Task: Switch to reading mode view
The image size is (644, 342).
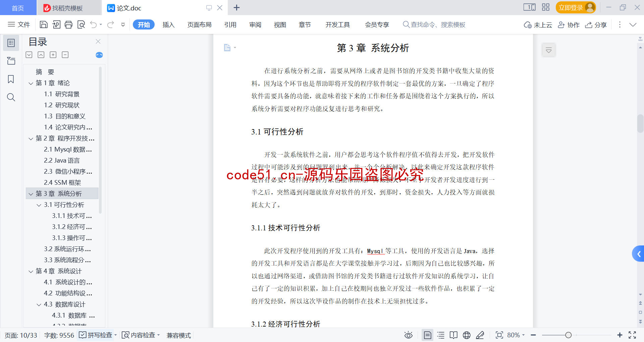Action: coord(453,335)
